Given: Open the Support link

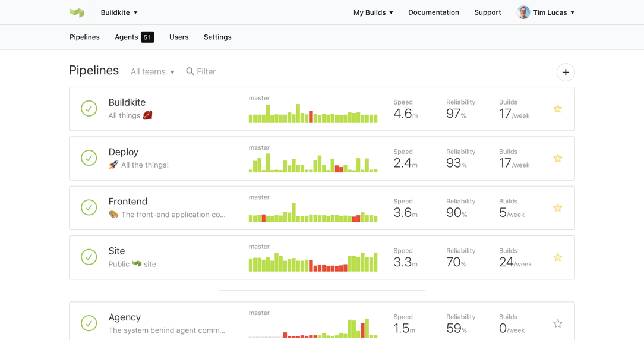Looking at the screenshot, I should 488,12.
